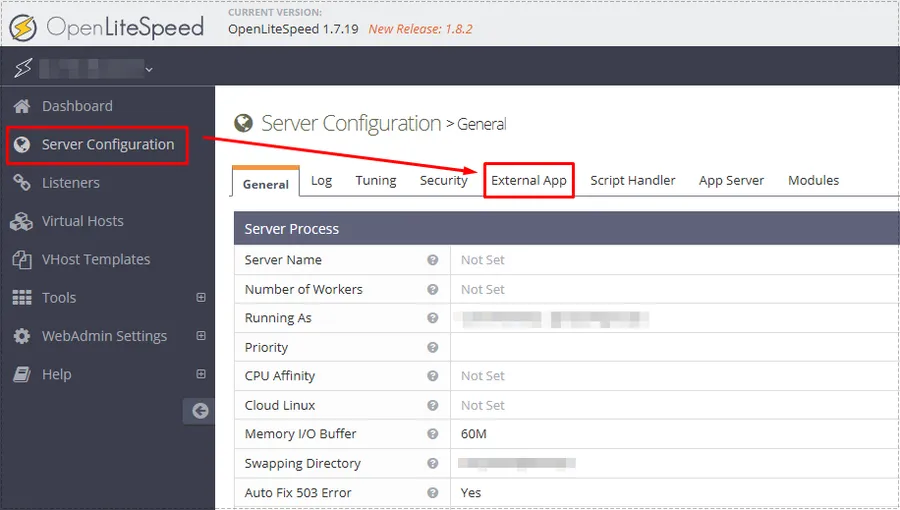Click the WebAdmin Settings gear icon
The height and width of the screenshot is (510, 900).
[22, 336]
